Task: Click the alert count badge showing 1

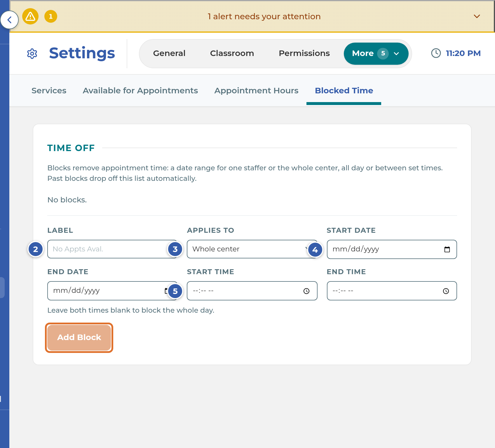Action: pos(51,16)
